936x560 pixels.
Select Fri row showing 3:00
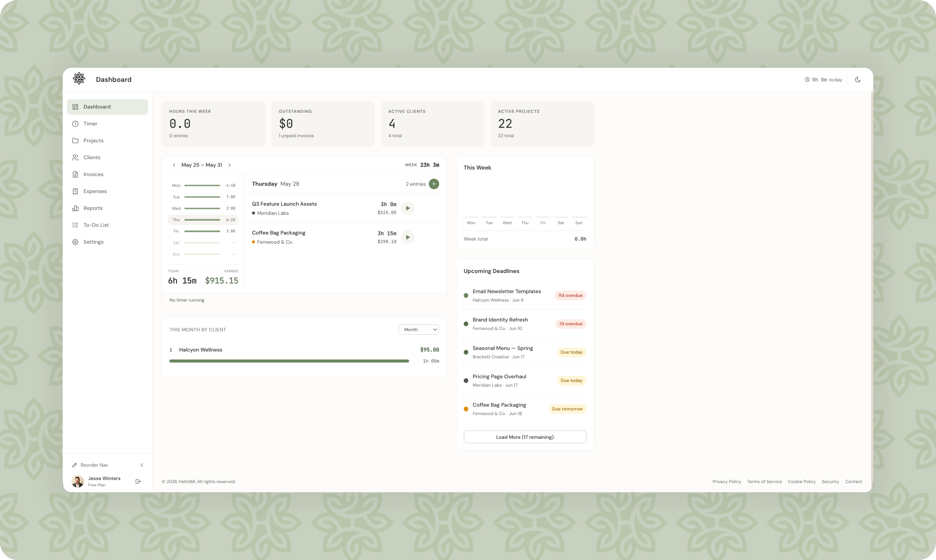tap(203, 231)
